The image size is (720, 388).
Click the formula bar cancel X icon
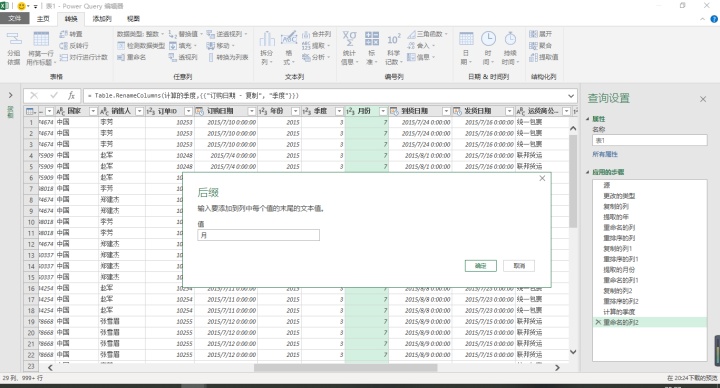click(34, 96)
